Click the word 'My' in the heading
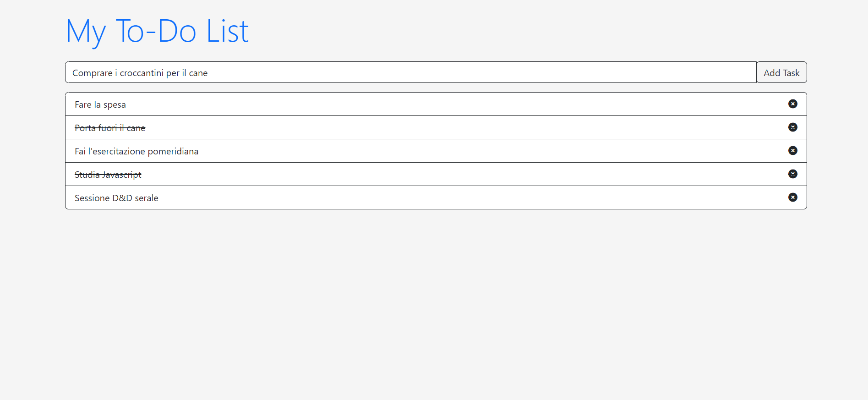Viewport: 868px width, 400px height. (86, 32)
